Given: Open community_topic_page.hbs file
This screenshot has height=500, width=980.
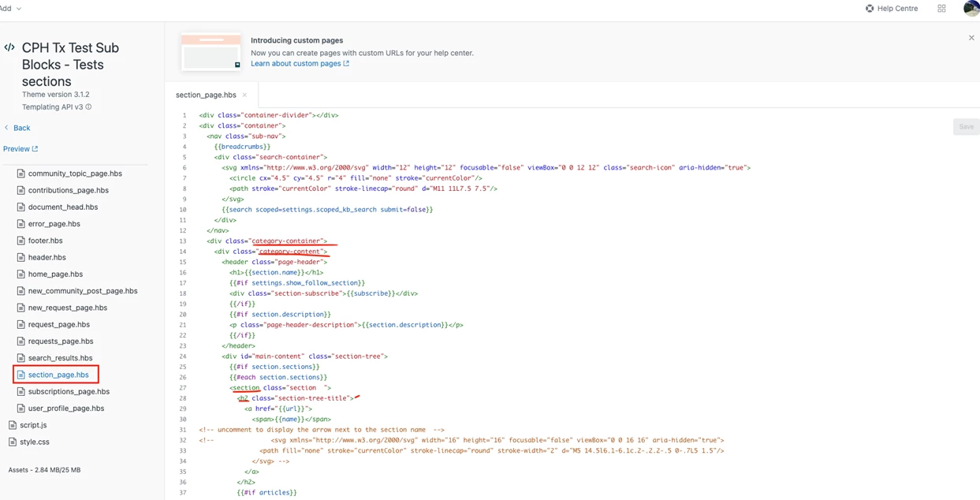Looking at the screenshot, I should click(x=75, y=174).
